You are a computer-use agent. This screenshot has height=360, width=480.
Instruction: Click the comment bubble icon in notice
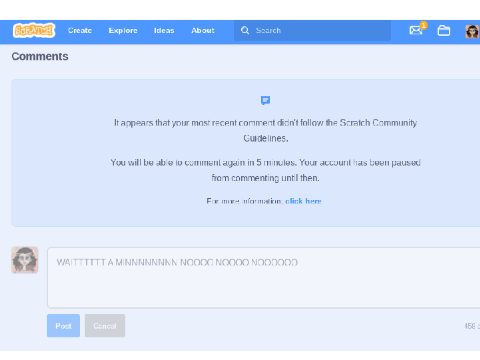pos(265,100)
